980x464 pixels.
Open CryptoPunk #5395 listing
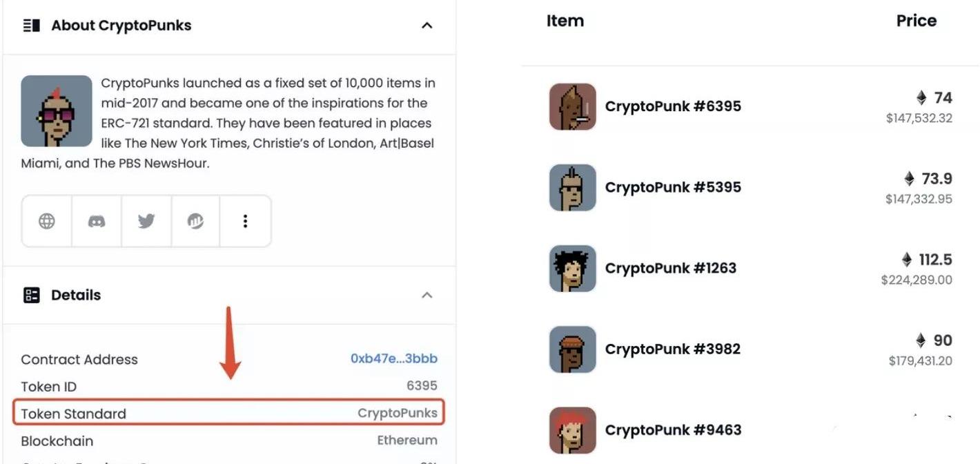point(673,187)
